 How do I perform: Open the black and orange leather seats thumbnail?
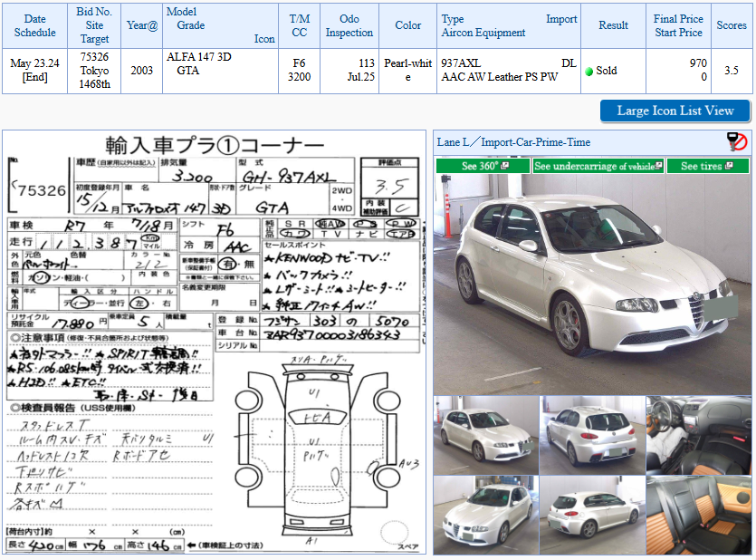pyautogui.click(x=698, y=514)
